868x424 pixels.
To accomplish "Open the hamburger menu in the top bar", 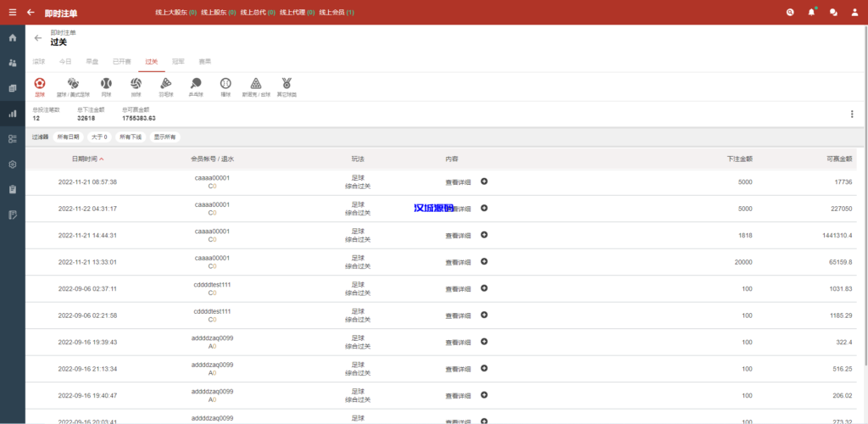I will pyautogui.click(x=12, y=13).
